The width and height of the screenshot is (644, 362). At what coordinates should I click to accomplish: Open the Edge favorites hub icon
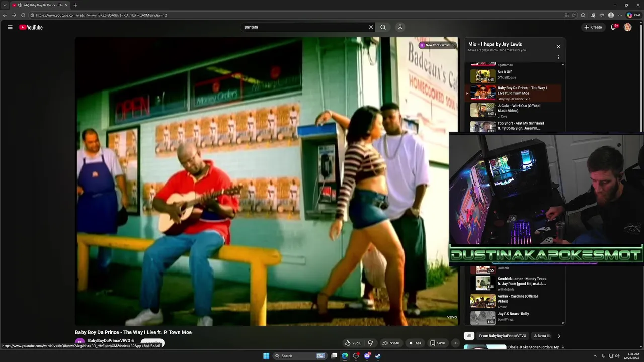[x=602, y=15]
